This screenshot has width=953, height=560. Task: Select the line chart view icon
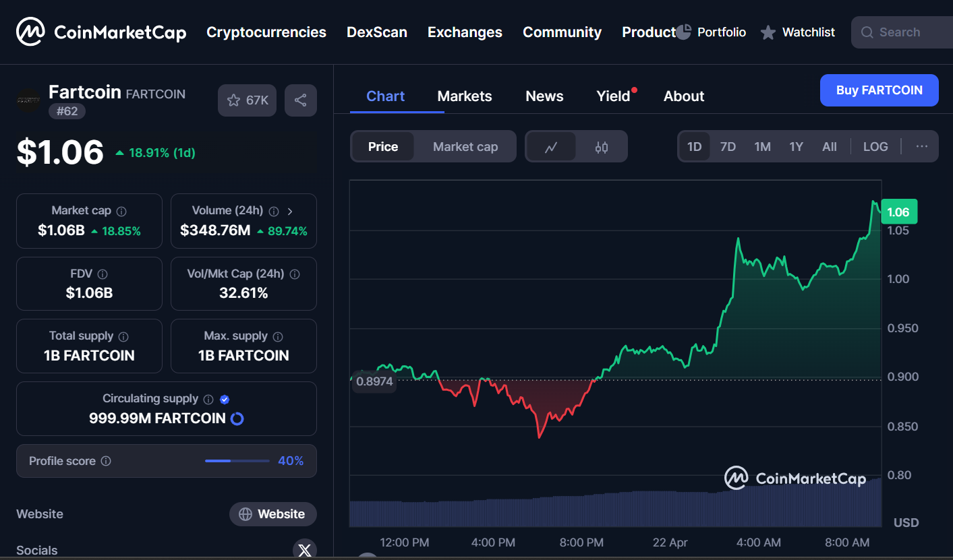point(552,146)
